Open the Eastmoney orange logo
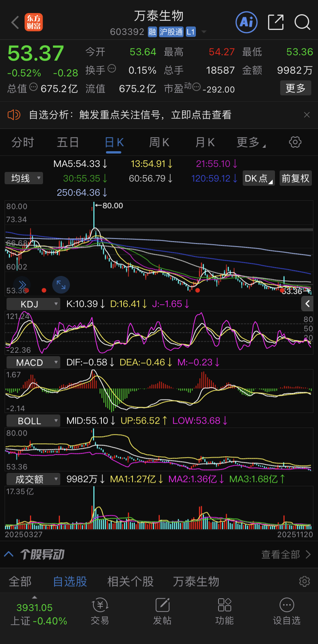The height and width of the screenshot is (644, 318). [34, 23]
